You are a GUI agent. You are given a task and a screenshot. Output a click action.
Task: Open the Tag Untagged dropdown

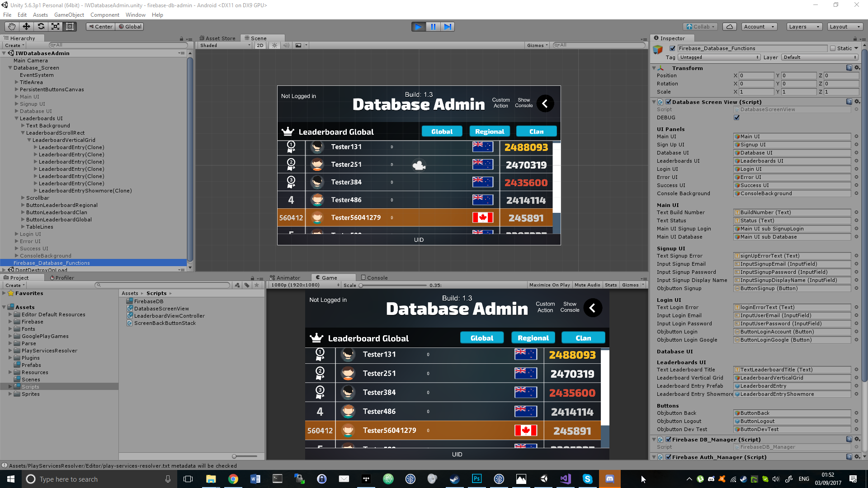[x=719, y=57]
